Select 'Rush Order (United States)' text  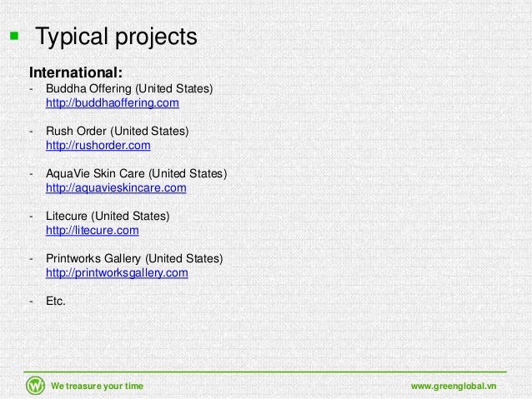pyautogui.click(x=117, y=131)
